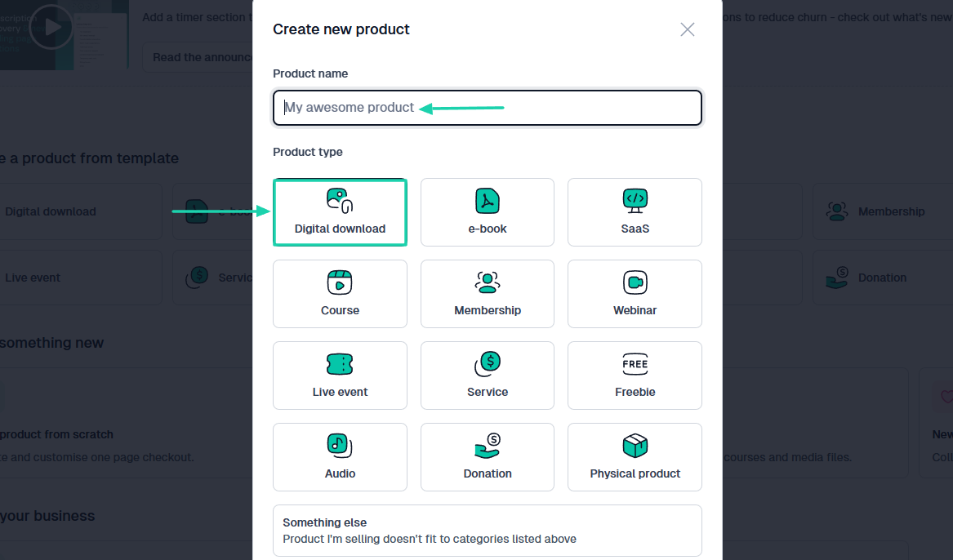Viewport: 953px width, 560px height.
Task: Click the Physical product label text
Action: (635, 473)
